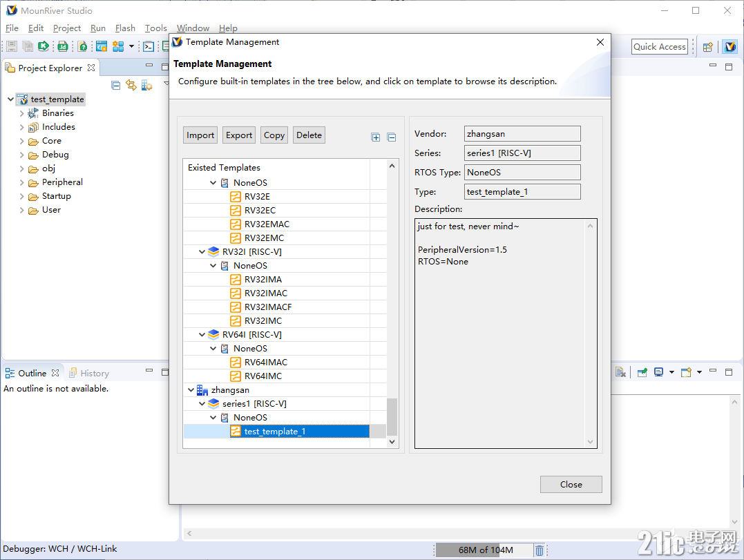Expand the Binaries tree node
Viewport: 744px width, 560px height.
(x=21, y=113)
